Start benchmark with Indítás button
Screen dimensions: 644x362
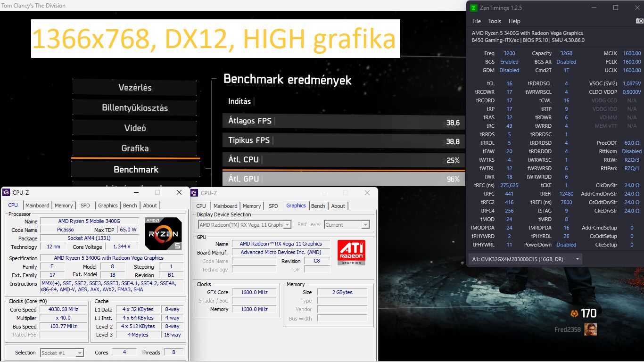pos(239,101)
